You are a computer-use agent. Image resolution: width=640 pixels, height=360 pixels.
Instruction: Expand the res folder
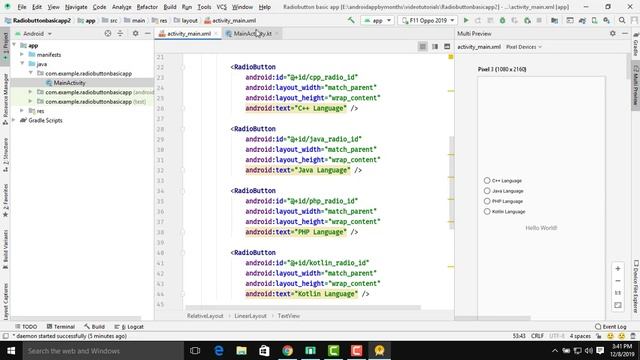(22, 111)
